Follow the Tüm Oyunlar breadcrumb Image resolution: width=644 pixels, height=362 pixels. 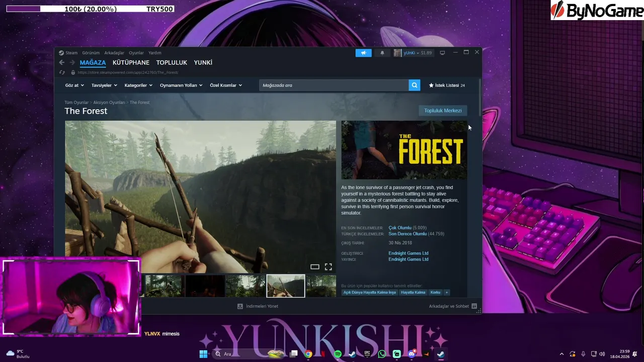click(x=76, y=103)
